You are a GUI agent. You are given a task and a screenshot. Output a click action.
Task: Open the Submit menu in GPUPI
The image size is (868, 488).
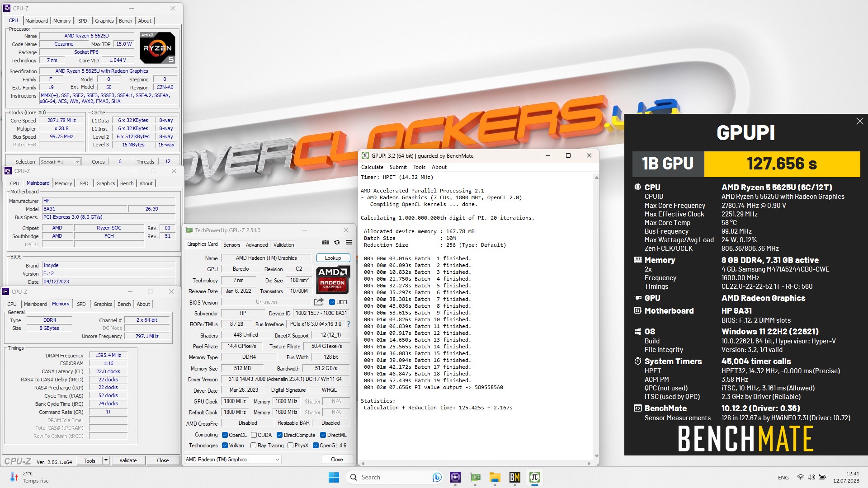coord(398,167)
